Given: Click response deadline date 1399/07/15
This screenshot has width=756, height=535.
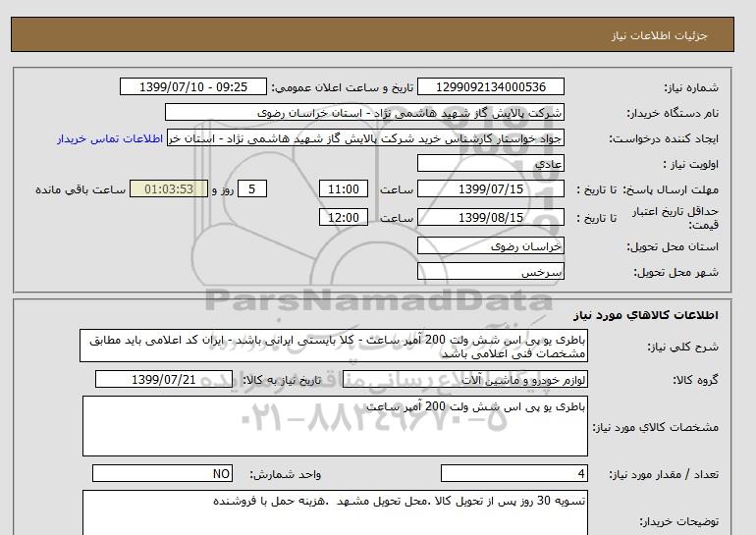Looking at the screenshot, I should pos(490,188).
